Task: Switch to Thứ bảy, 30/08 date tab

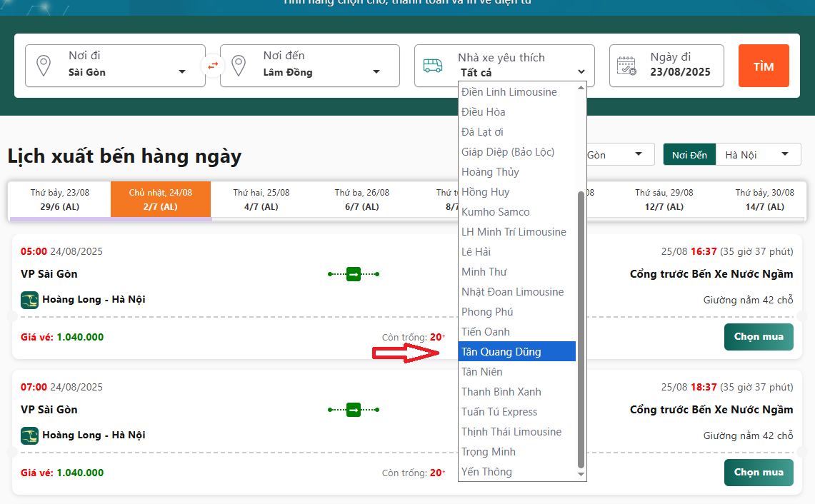Action: tap(764, 199)
